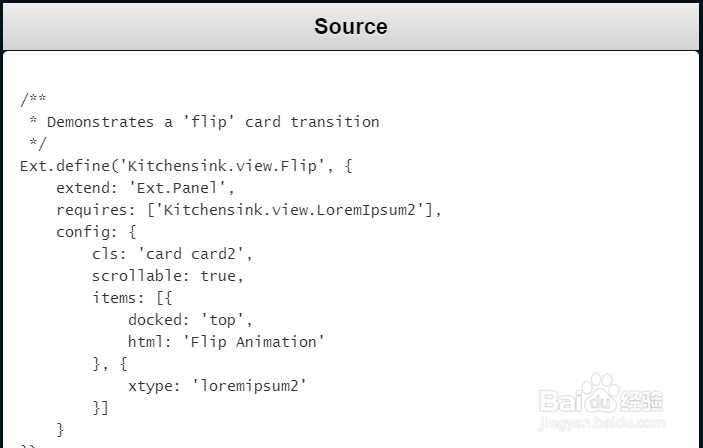Click the "Demonstrates a 'flip' card transition" comment
The width and height of the screenshot is (703, 448).
(212, 122)
